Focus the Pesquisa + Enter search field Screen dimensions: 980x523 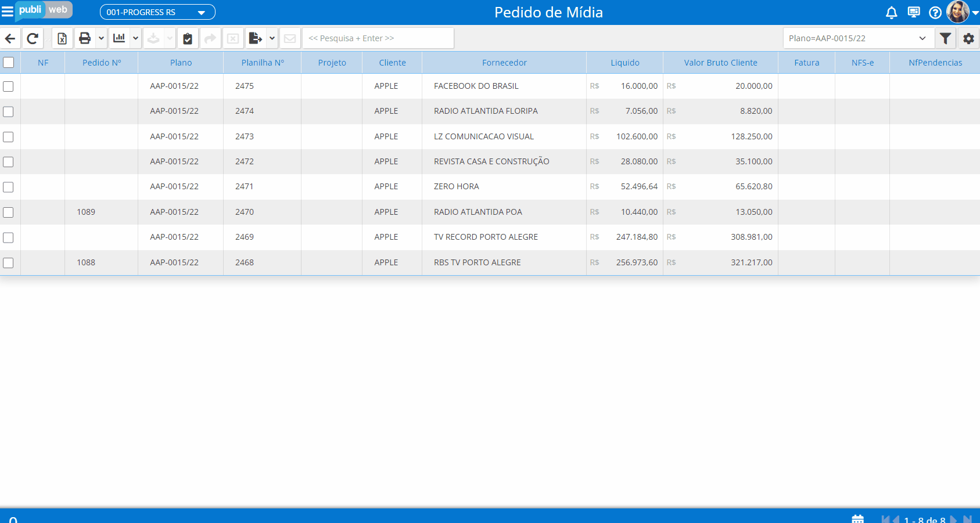pyautogui.click(x=378, y=38)
